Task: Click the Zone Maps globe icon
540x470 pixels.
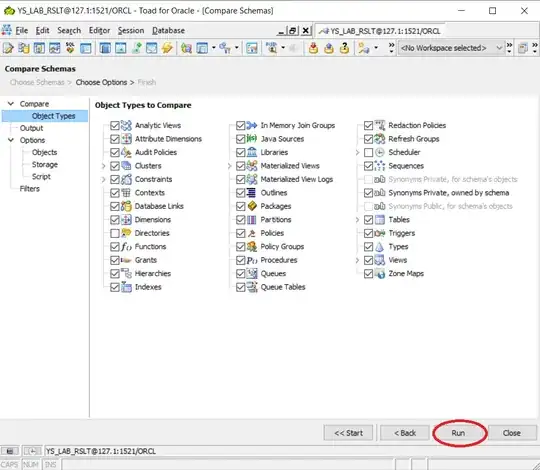Action: (x=380, y=273)
